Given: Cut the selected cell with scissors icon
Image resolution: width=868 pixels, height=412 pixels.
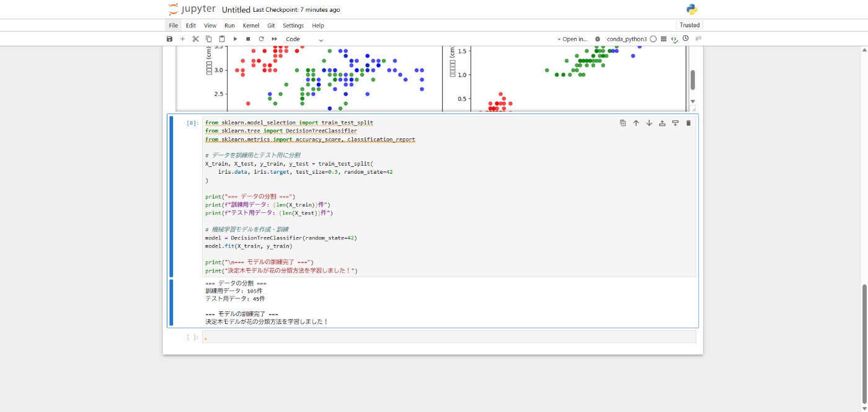Looking at the screenshot, I should coord(195,39).
